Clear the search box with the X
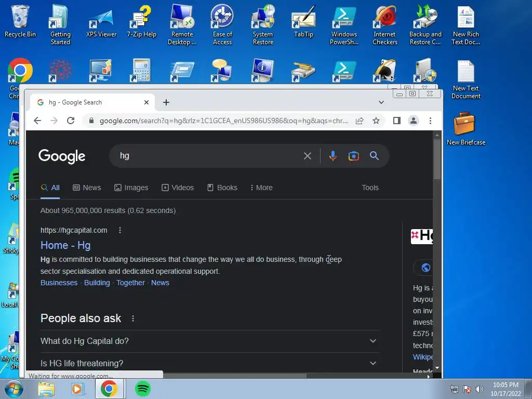532x399 pixels. coord(308,156)
